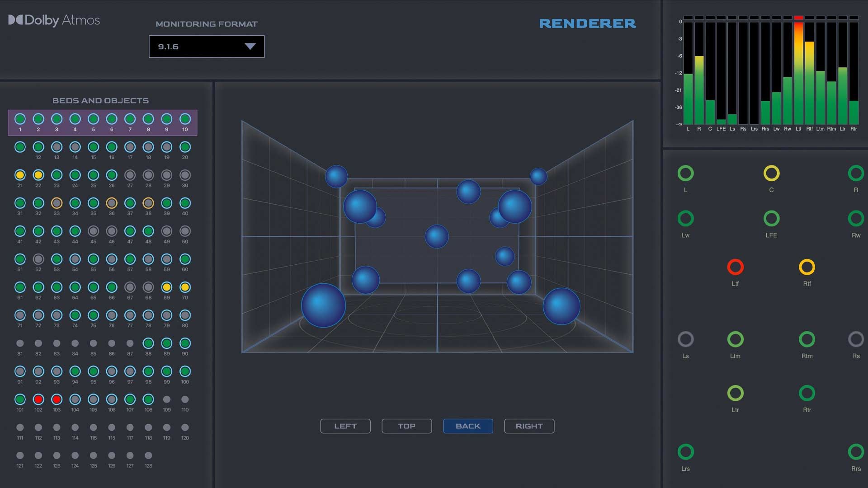Click the red Ltf speaker ring
Image resolution: width=868 pixels, height=488 pixels.
(735, 267)
